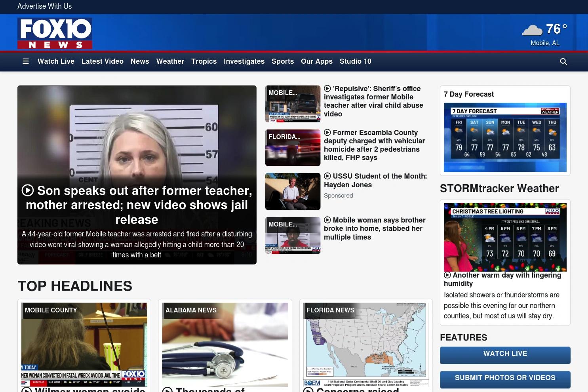Open the Christmas Tree Lighting weather video thumbnail
The width and height of the screenshot is (588, 392).
pos(505,237)
